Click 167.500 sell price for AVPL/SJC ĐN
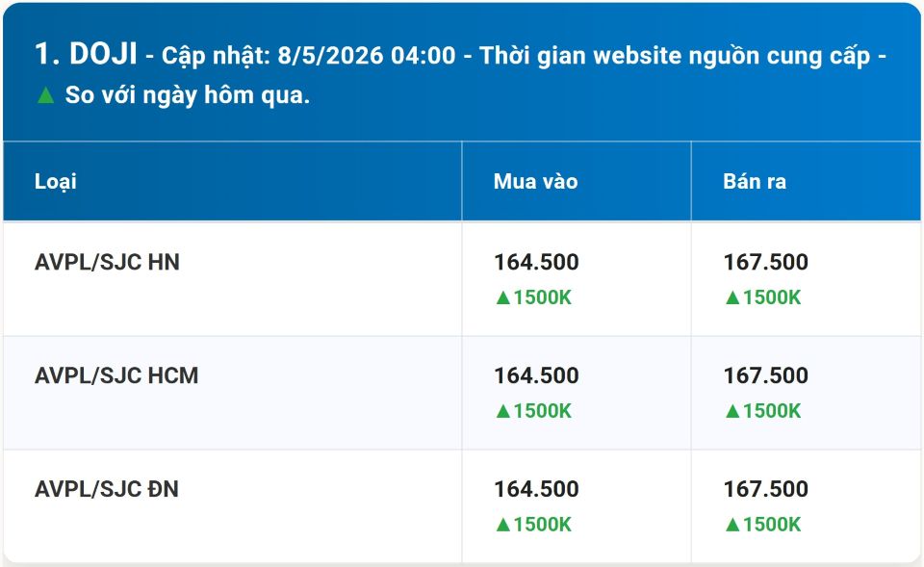The image size is (924, 567). [x=765, y=489]
